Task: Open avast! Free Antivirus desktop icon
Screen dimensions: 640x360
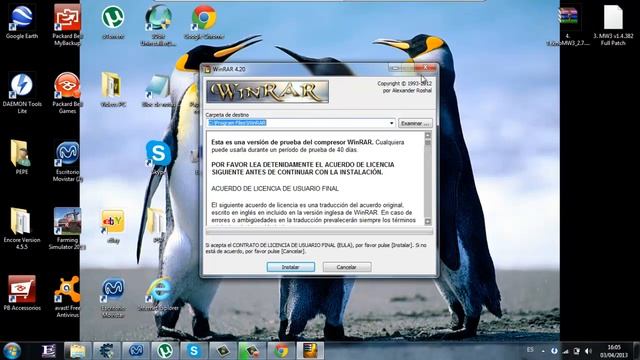Action: (x=67, y=297)
